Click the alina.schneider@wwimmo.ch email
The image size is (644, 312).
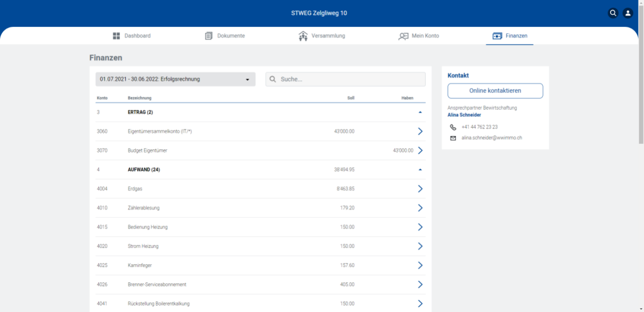click(491, 138)
